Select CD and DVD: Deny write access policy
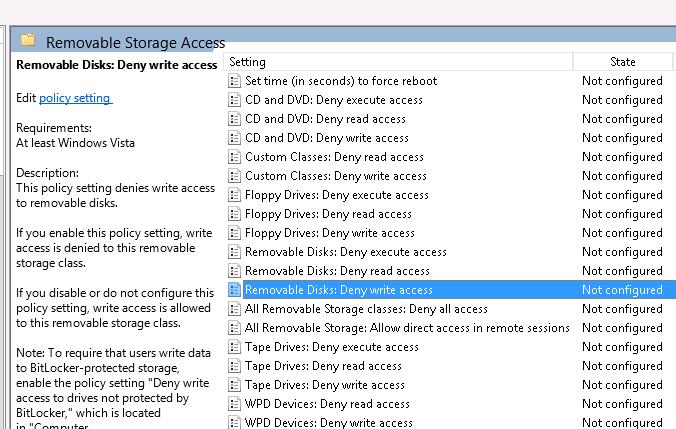Image resolution: width=676 pixels, height=429 pixels. [326, 138]
